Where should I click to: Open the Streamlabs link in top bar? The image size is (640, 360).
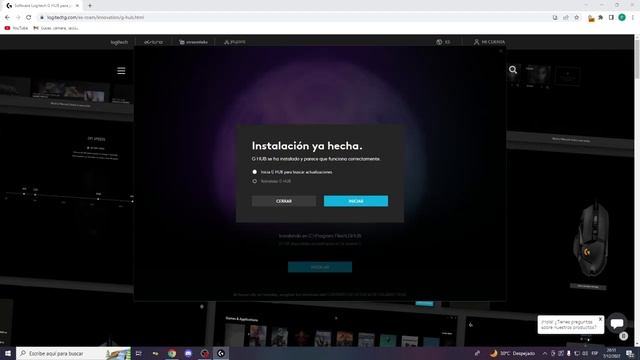[193, 42]
